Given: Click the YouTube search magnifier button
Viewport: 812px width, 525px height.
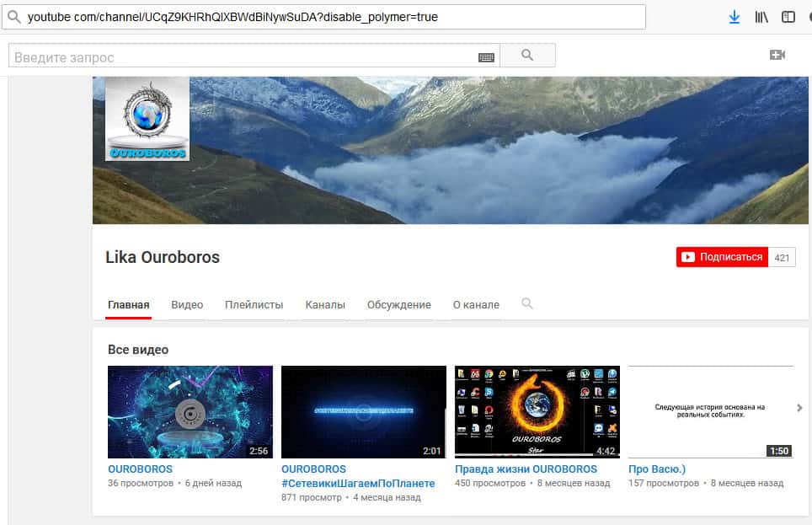Looking at the screenshot, I should 527,55.
